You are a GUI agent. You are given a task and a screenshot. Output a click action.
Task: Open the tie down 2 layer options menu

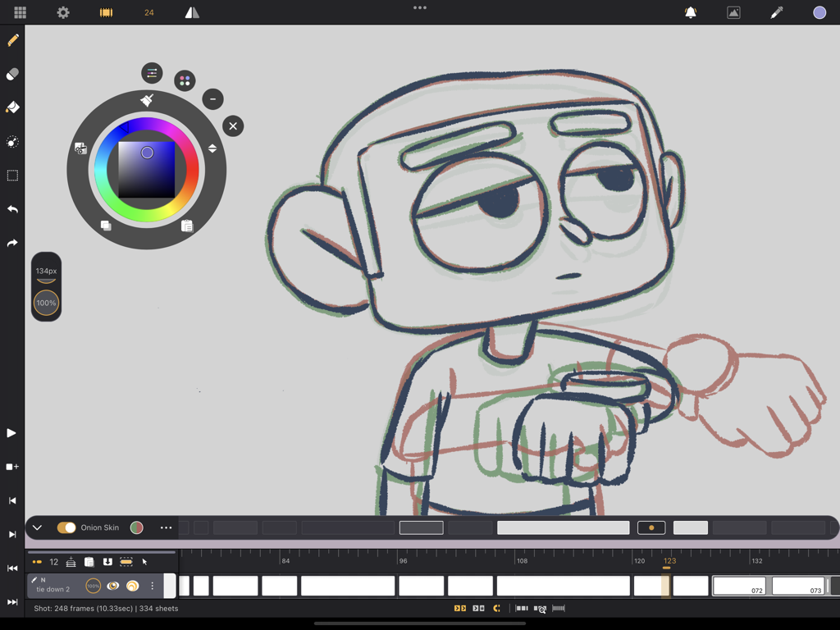152,586
